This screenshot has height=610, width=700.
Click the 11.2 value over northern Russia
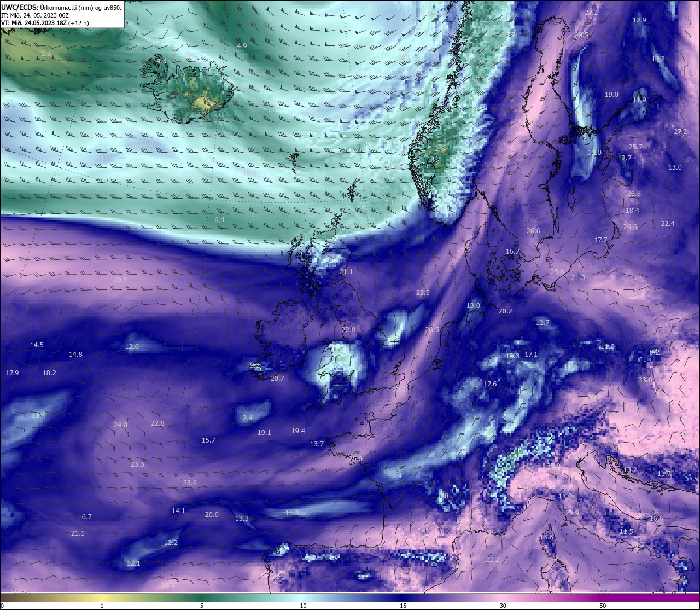coord(658,59)
